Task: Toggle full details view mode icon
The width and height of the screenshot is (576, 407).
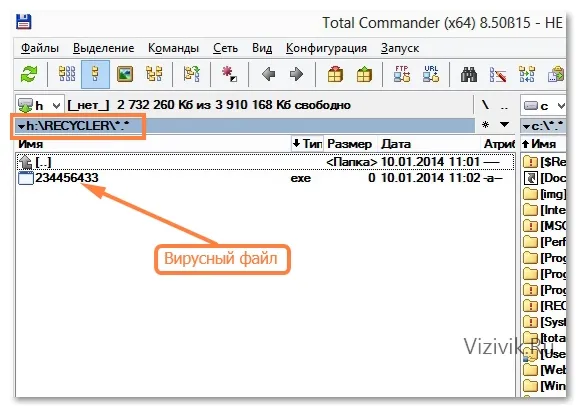Action: click(96, 75)
